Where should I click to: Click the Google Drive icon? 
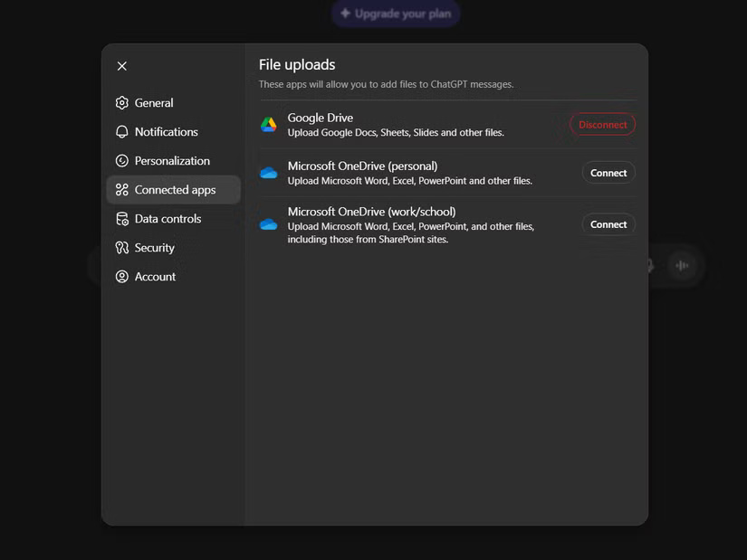coord(268,123)
